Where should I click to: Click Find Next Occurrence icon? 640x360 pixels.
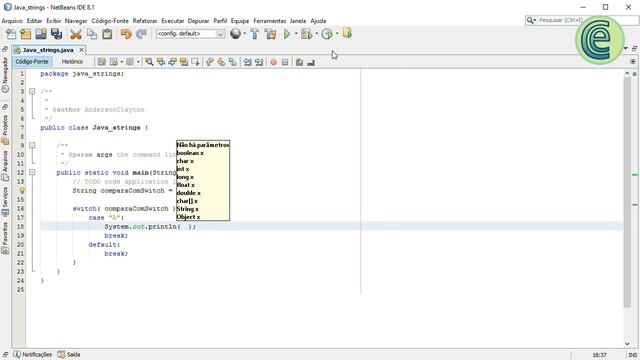(172, 62)
